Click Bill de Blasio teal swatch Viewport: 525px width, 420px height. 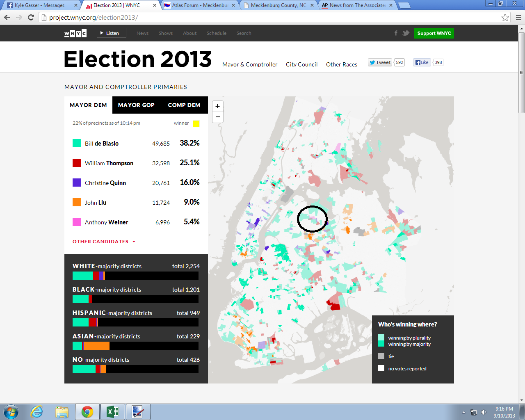tap(77, 143)
